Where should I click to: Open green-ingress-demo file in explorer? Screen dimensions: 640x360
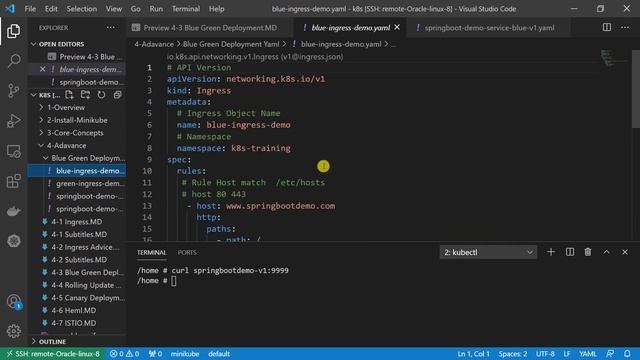(x=90, y=184)
